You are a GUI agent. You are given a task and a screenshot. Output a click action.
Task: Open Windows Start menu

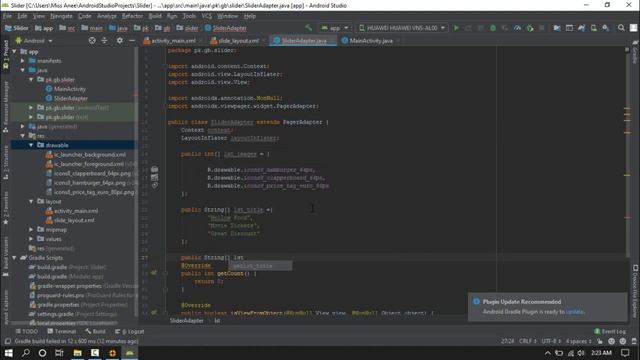coord(9,353)
